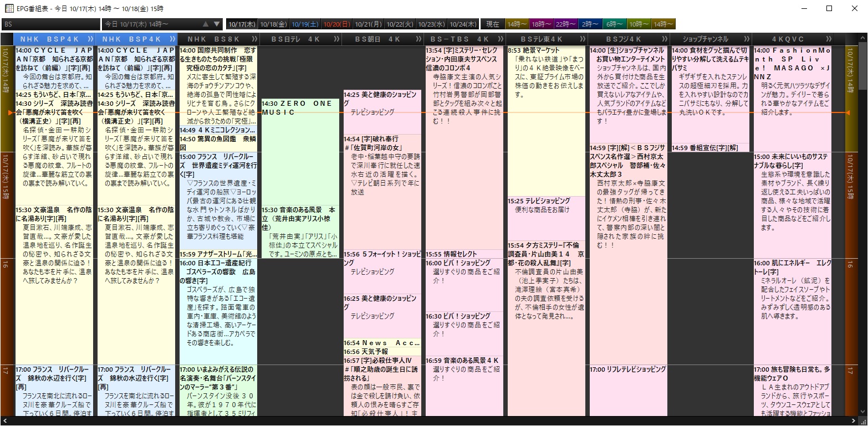Screen dimensions: 868x426
Task: Jump to the 10時〜 time button
Action: 639,24
